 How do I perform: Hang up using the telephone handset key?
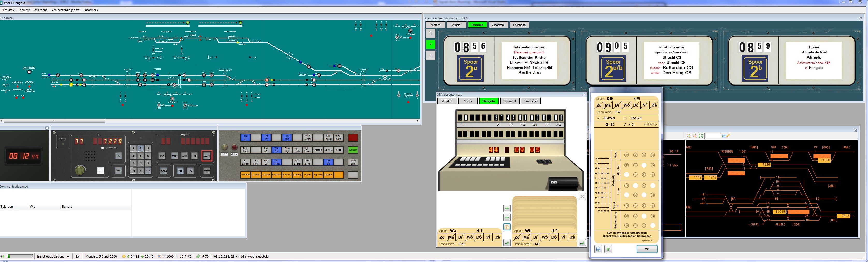pyautogui.click(x=118, y=171)
